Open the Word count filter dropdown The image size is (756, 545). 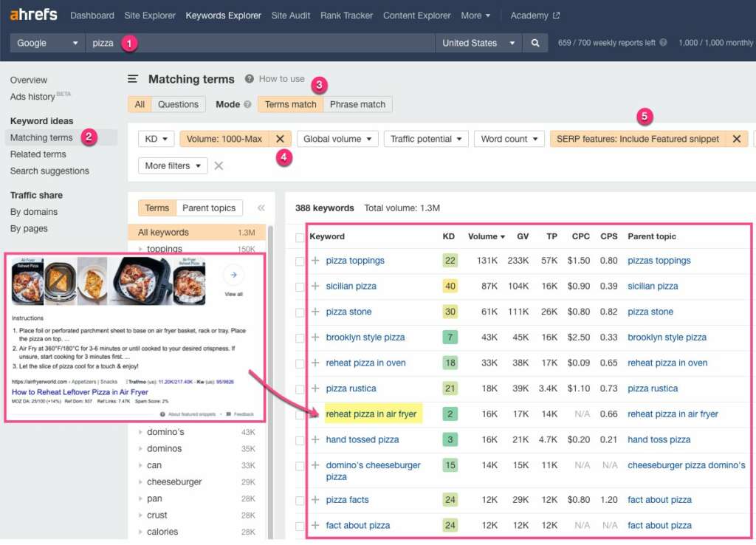click(509, 139)
